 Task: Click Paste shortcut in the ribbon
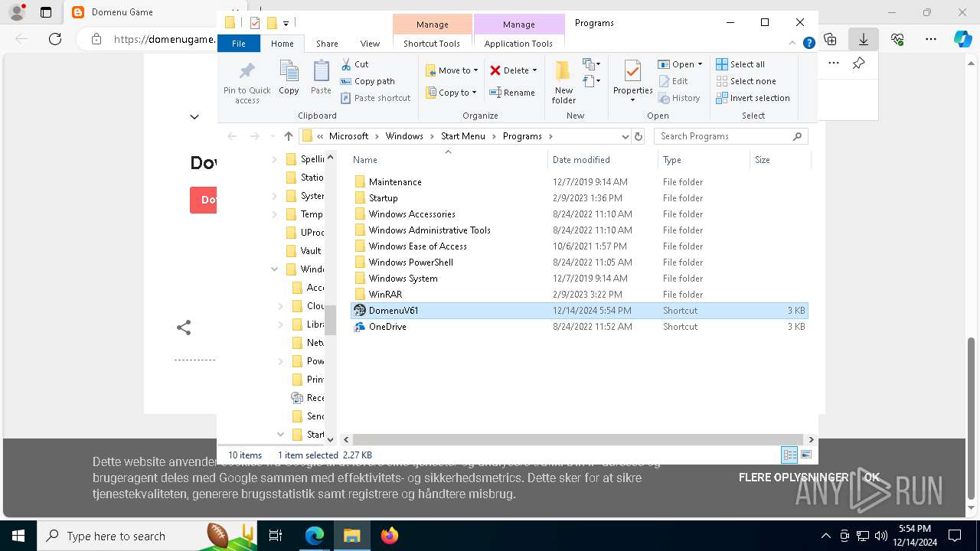point(375,98)
